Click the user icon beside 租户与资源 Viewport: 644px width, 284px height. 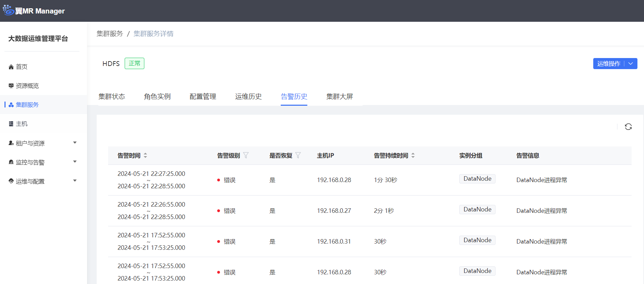coord(11,143)
